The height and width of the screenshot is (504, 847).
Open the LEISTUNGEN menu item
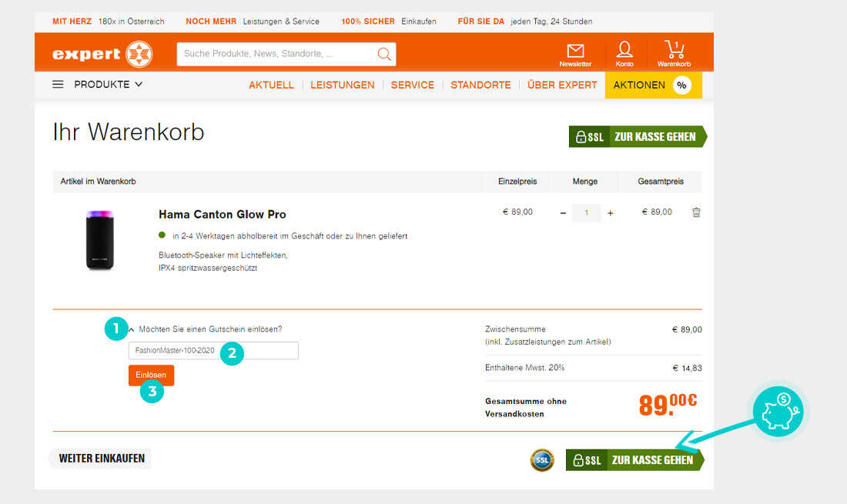[343, 85]
